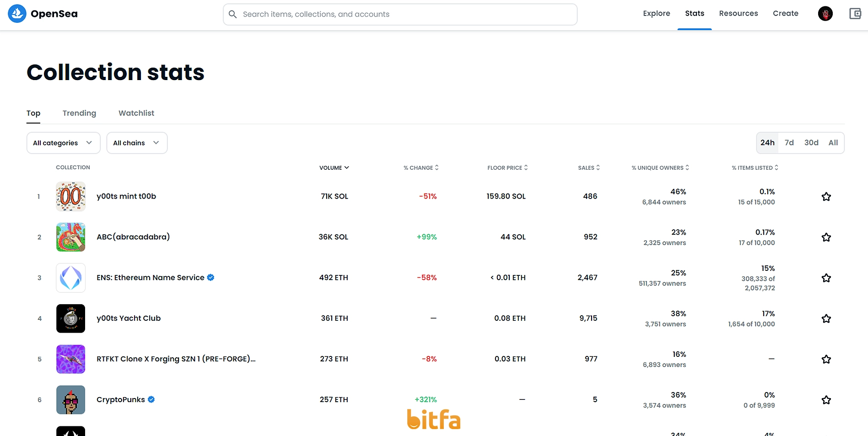Open y00ts mint t00b collection thumbnail
The image size is (868, 436).
tap(70, 196)
